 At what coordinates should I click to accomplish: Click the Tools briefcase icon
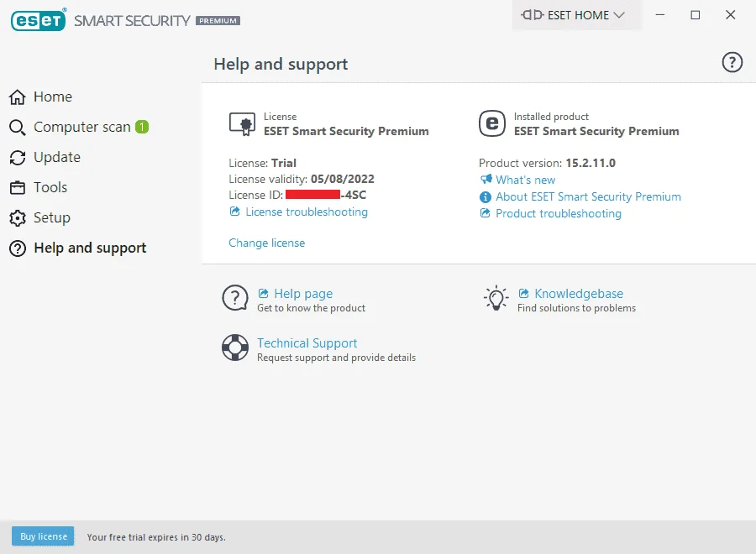(18, 187)
